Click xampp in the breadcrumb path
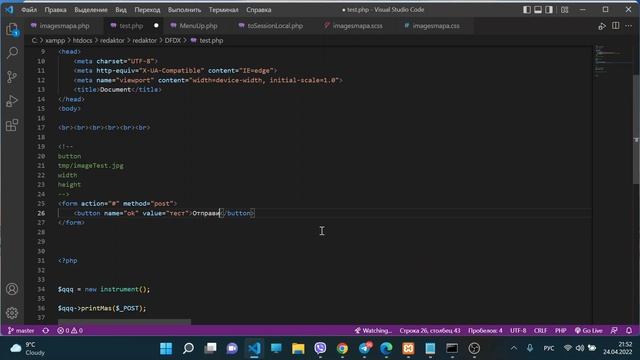The height and width of the screenshot is (360, 640). (55, 40)
